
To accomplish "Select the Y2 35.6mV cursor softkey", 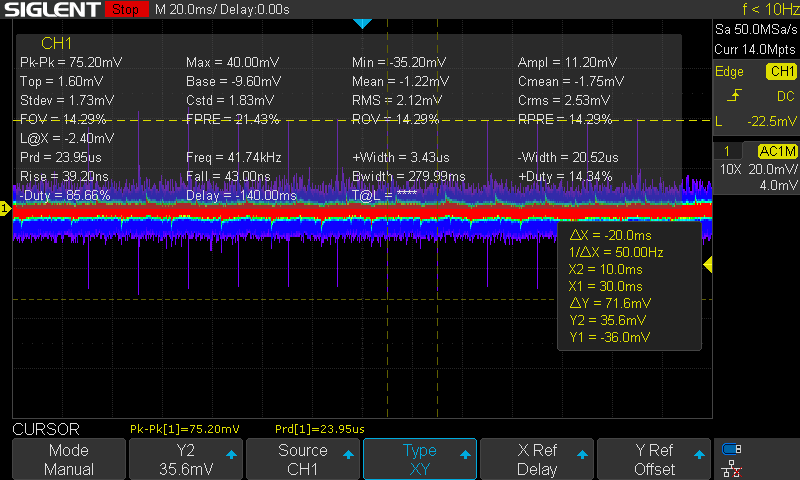I will point(186,459).
